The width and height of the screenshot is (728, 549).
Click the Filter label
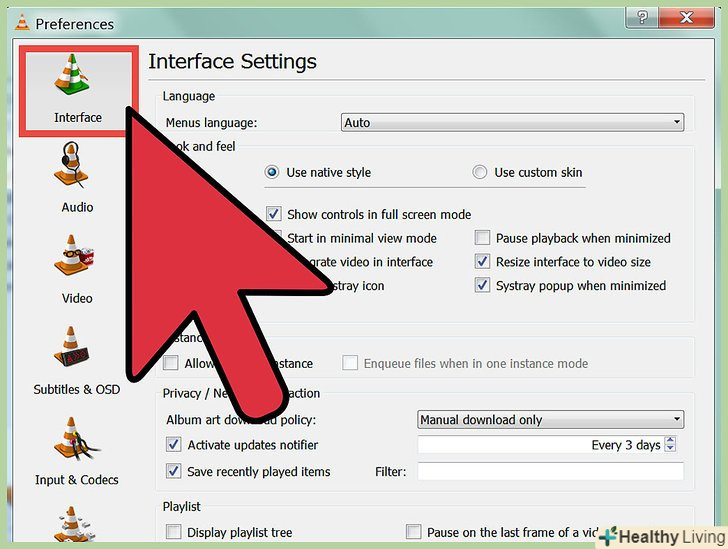pos(390,472)
